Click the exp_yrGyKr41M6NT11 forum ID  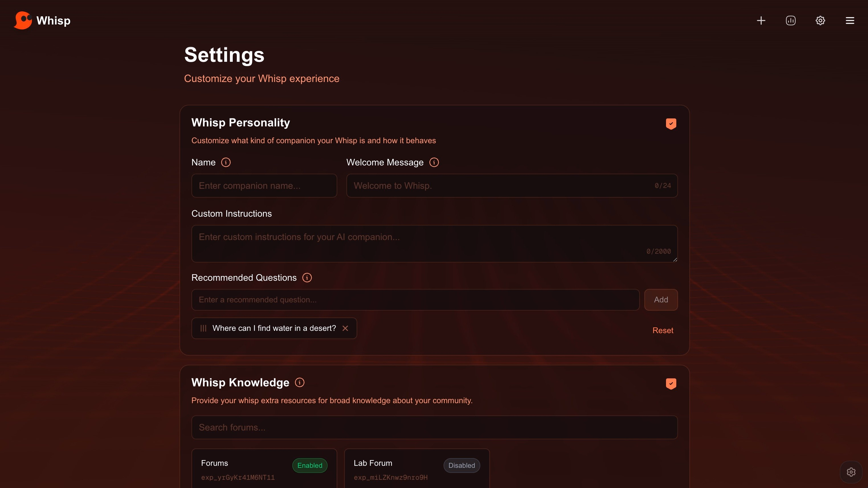click(238, 477)
